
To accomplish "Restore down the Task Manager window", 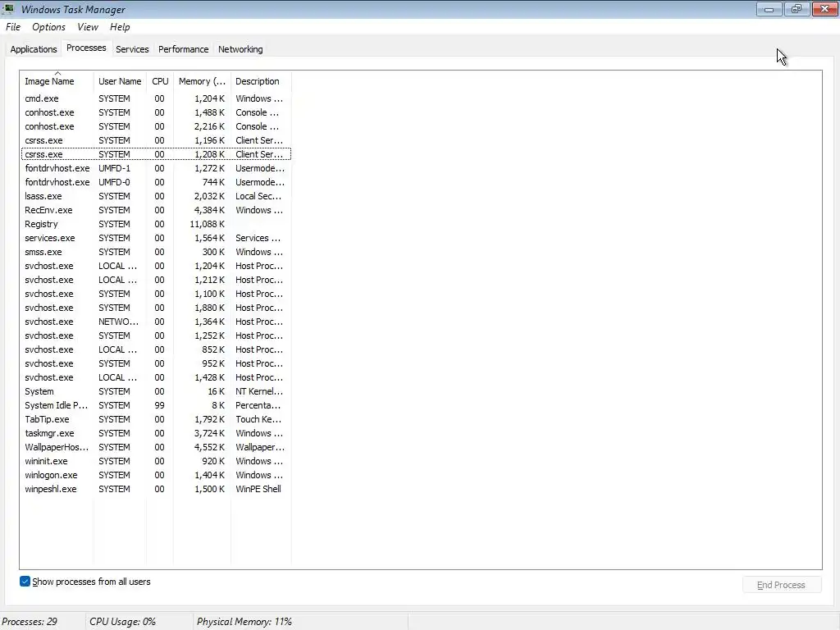I will 797,9.
